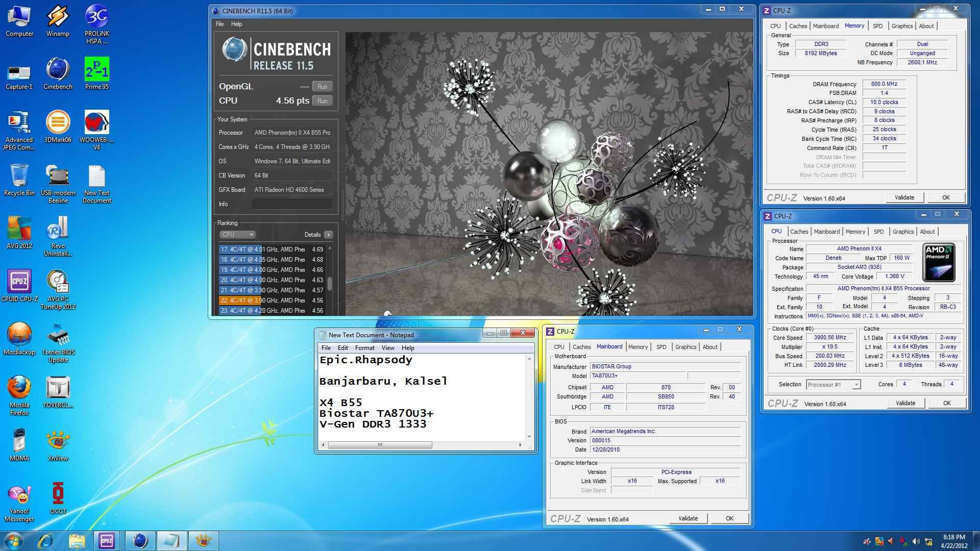
Task: Switch to SPD tab in Memory CPU-Z window
Action: click(877, 26)
